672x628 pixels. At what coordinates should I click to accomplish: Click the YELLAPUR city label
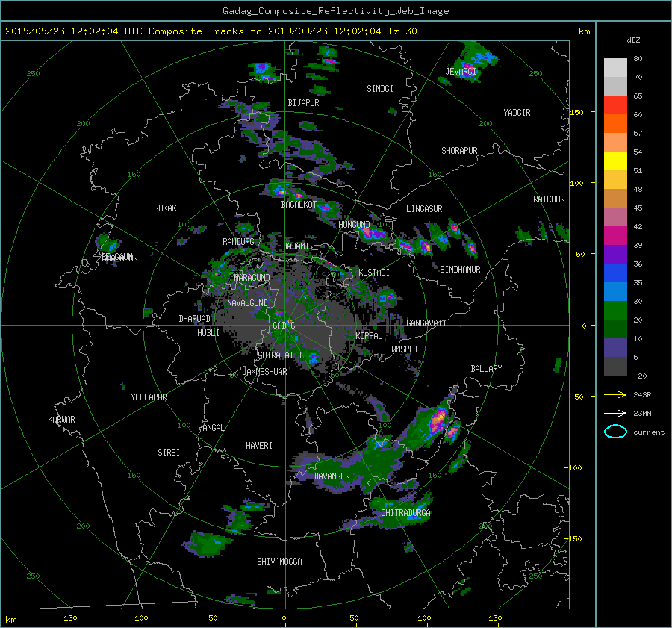(x=149, y=397)
